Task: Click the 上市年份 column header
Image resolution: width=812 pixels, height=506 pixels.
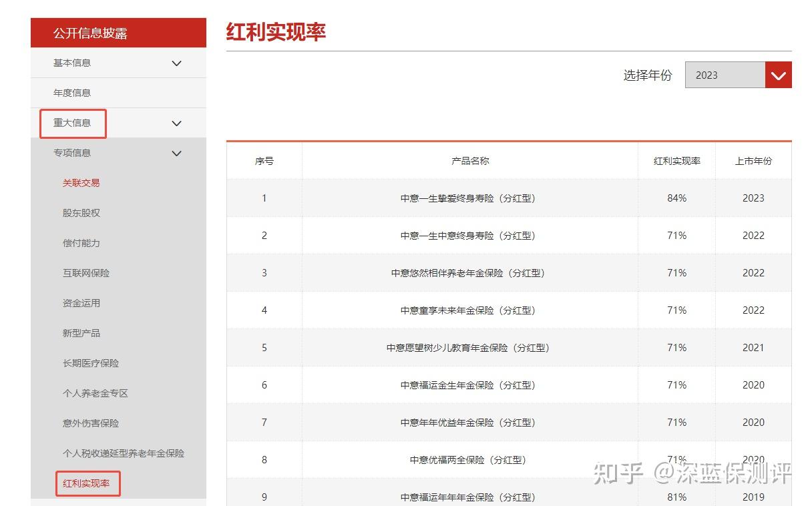Action: 753,161
